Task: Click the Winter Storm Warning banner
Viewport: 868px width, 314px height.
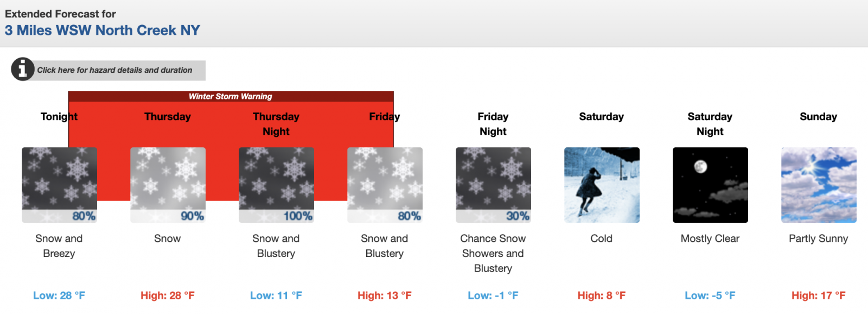Action: tap(231, 97)
